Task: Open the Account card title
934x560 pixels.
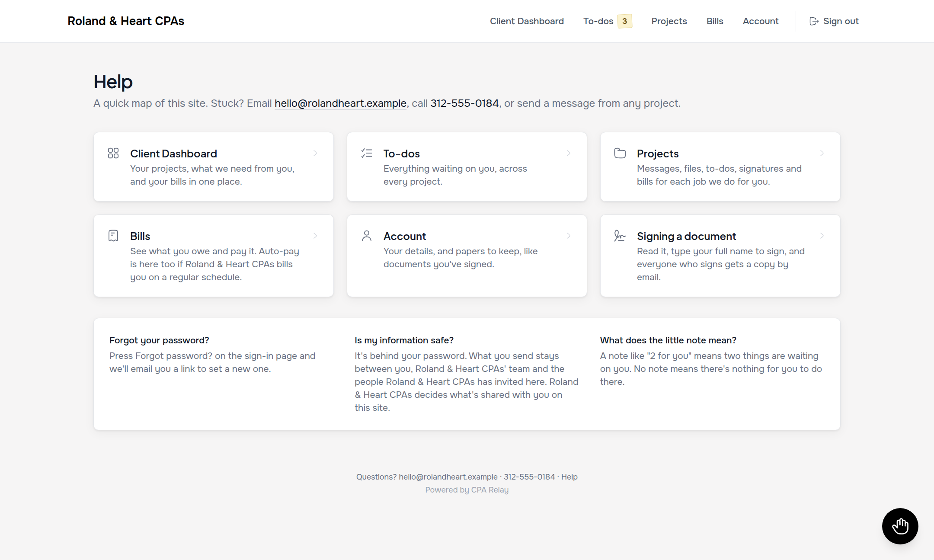Action: pyautogui.click(x=405, y=236)
